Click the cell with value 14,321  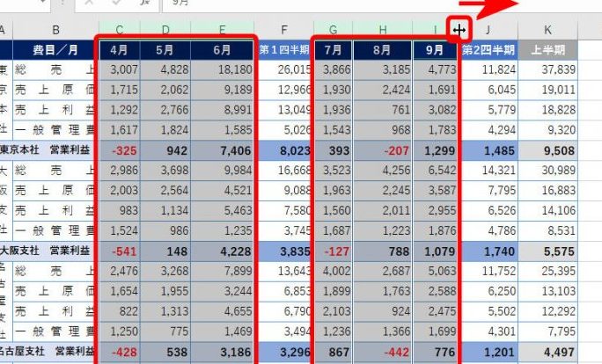(488, 171)
